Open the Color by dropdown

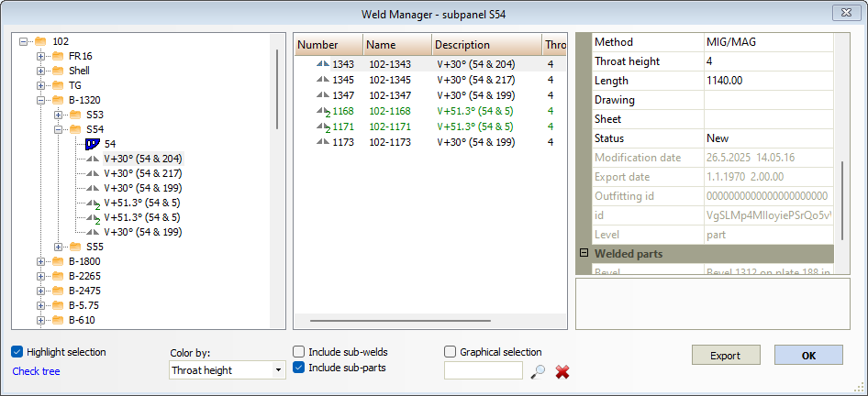pos(228,370)
